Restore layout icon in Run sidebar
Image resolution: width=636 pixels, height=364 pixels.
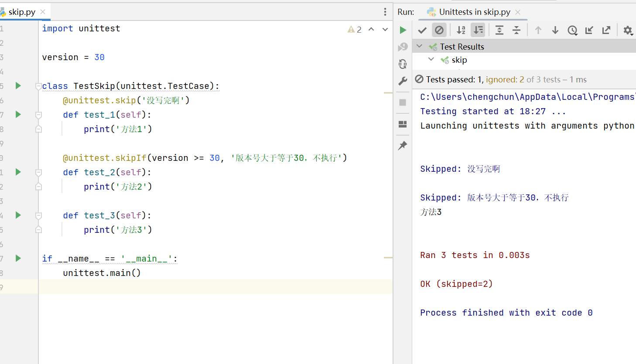(x=403, y=124)
